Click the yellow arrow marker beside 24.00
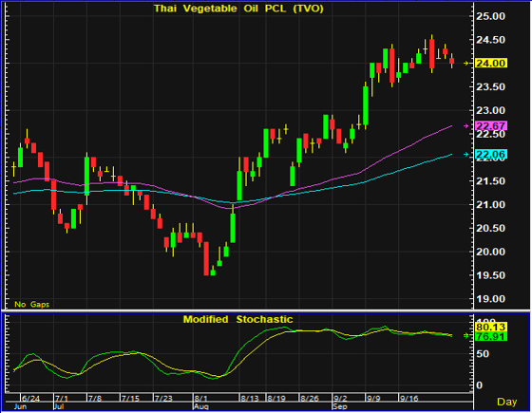Viewport: 532px width, 413px height. [466, 64]
